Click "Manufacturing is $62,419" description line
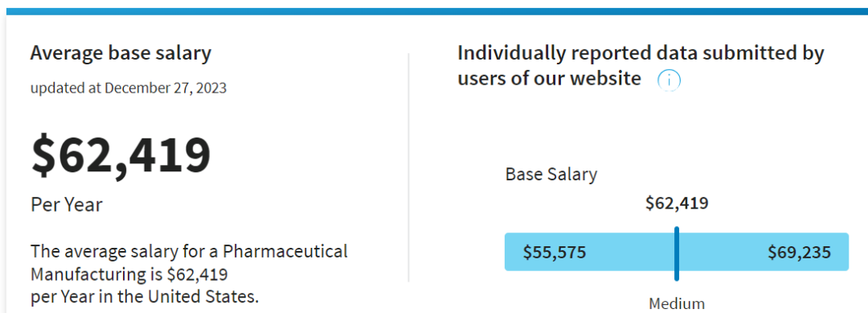The image size is (868, 313). (x=129, y=274)
